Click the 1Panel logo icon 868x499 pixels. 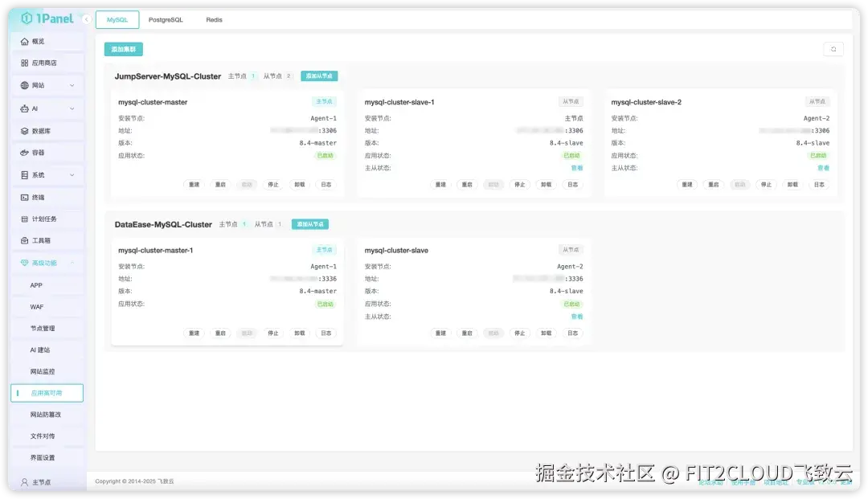[x=26, y=18]
